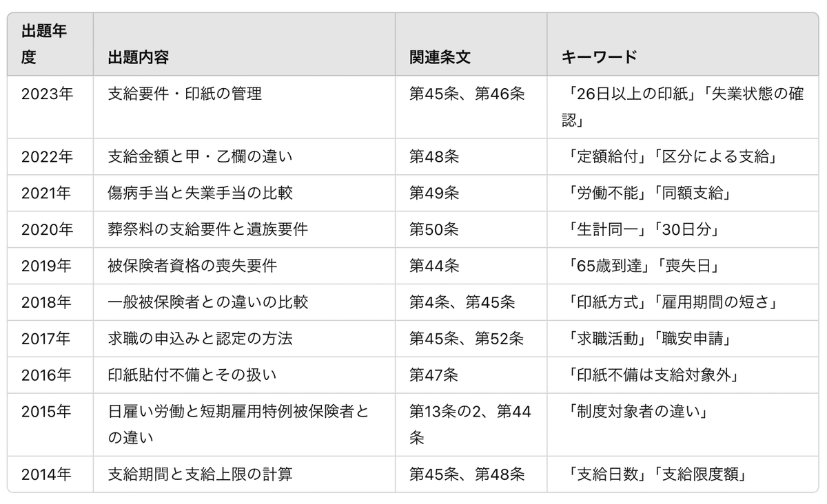Select the 2021年 row year
Image resolution: width=827 pixels, height=504 pixels.
click(x=46, y=193)
